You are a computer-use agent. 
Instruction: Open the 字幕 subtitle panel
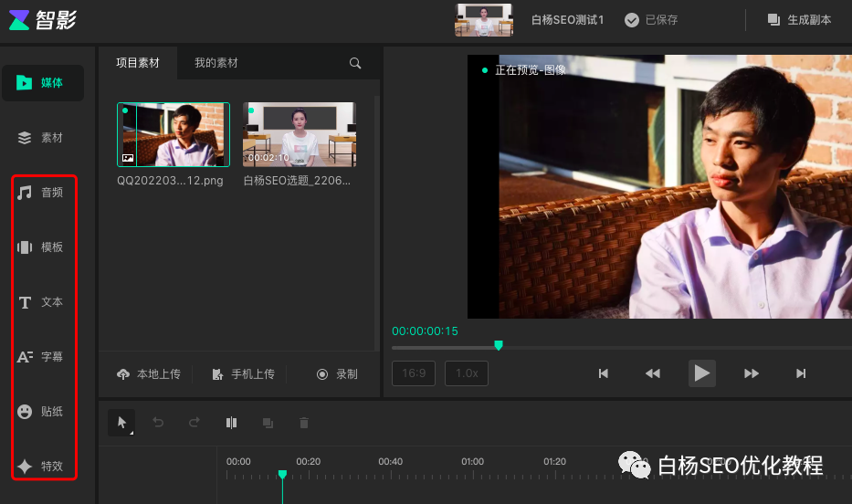41,357
